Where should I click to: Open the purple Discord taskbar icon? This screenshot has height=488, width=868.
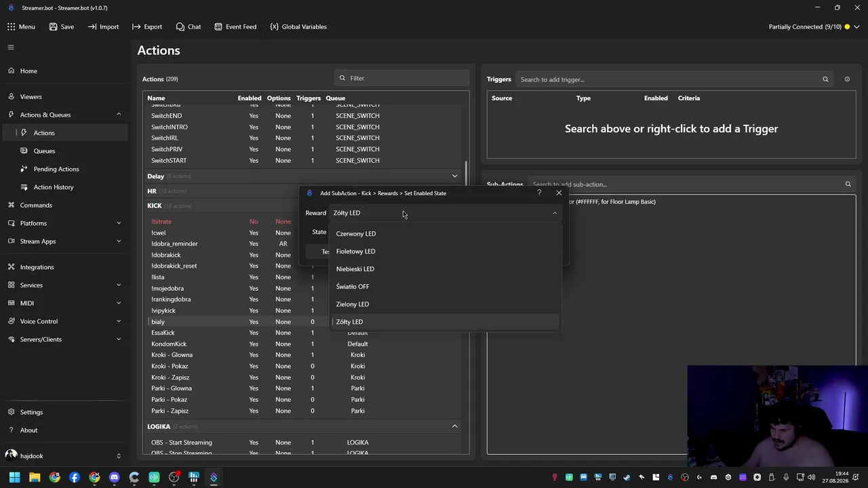pos(114,477)
